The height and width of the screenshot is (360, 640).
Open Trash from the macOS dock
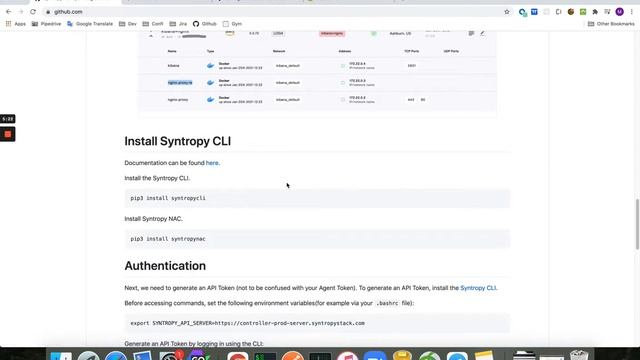pos(579,355)
